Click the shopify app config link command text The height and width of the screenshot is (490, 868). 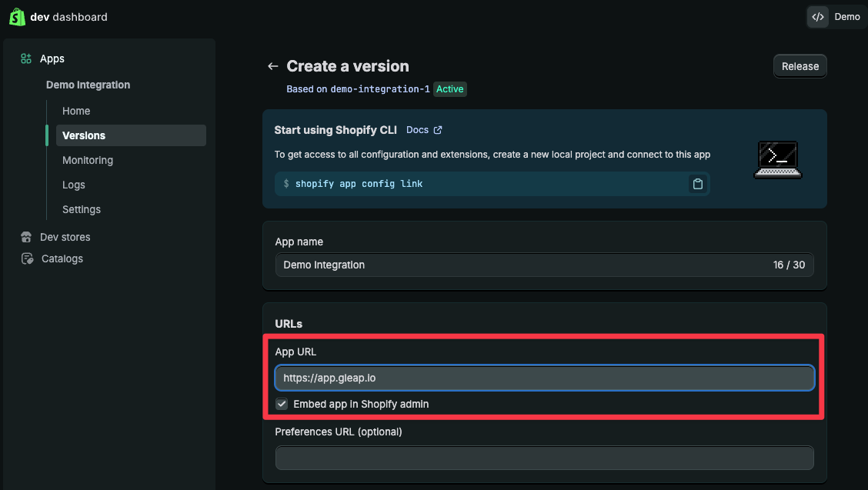tap(359, 184)
